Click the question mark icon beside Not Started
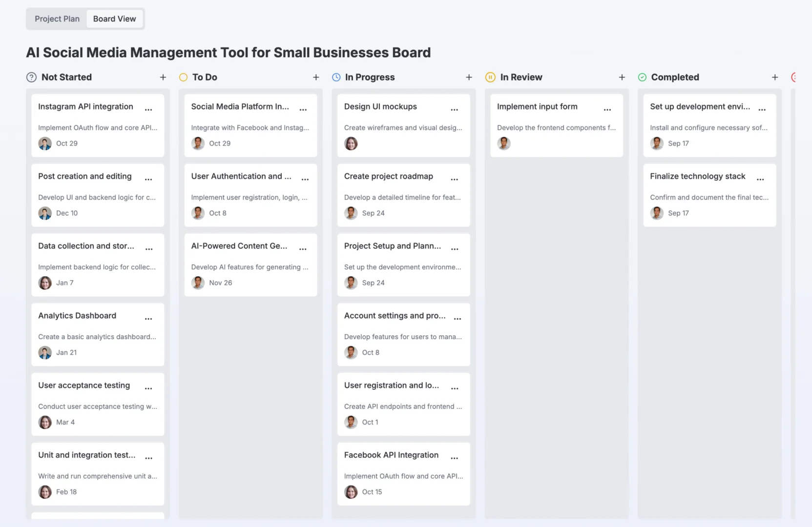Viewport: 812px width, 527px height. point(31,77)
